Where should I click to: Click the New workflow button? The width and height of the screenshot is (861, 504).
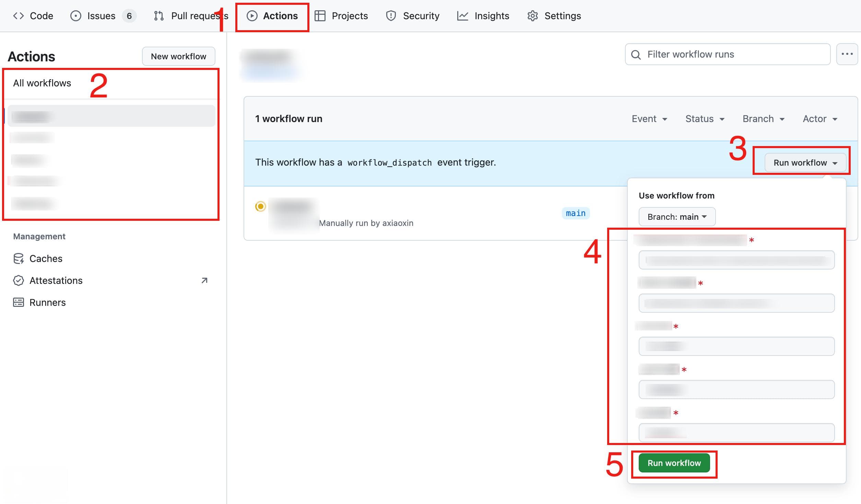click(179, 56)
